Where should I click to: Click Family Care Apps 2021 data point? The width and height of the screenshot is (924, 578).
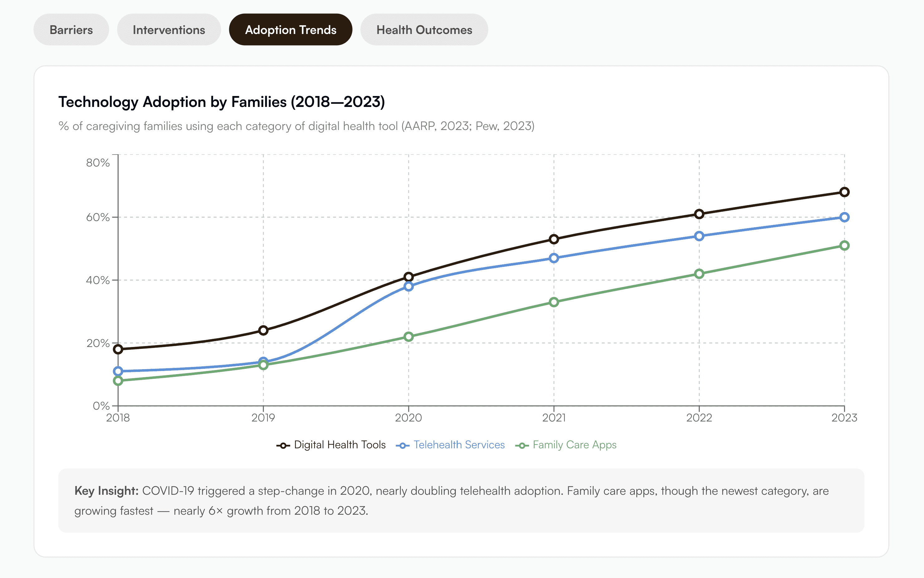(x=554, y=302)
